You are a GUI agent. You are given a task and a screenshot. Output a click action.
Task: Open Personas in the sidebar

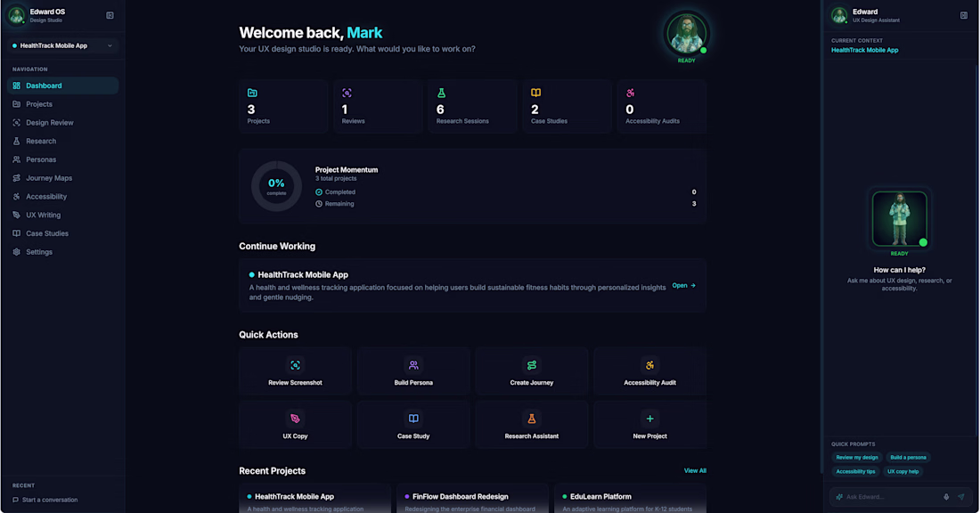tap(62, 159)
